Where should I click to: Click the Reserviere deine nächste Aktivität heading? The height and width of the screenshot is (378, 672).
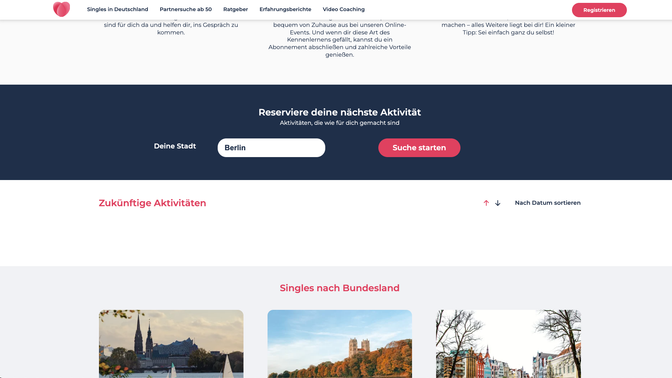click(339, 112)
